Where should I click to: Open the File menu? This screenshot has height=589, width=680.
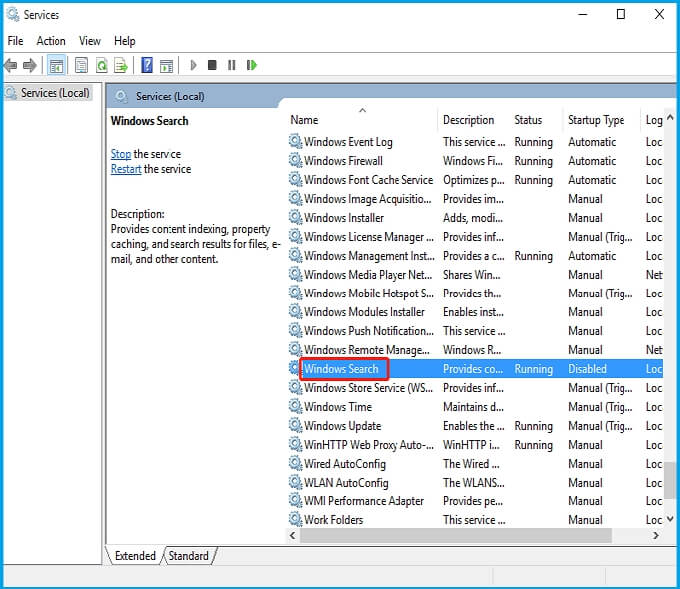[x=15, y=41]
